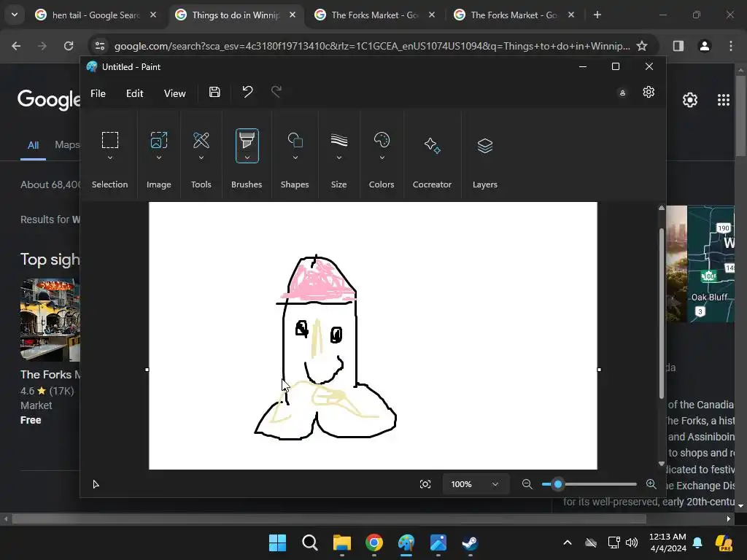Open Steam from the Windows taskbar
The image size is (747, 560).
click(470, 542)
